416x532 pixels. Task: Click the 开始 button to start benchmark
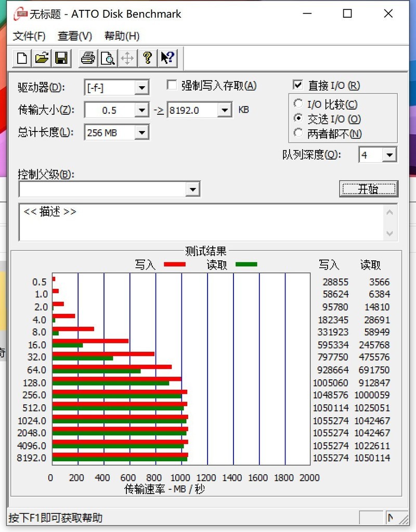tap(369, 189)
